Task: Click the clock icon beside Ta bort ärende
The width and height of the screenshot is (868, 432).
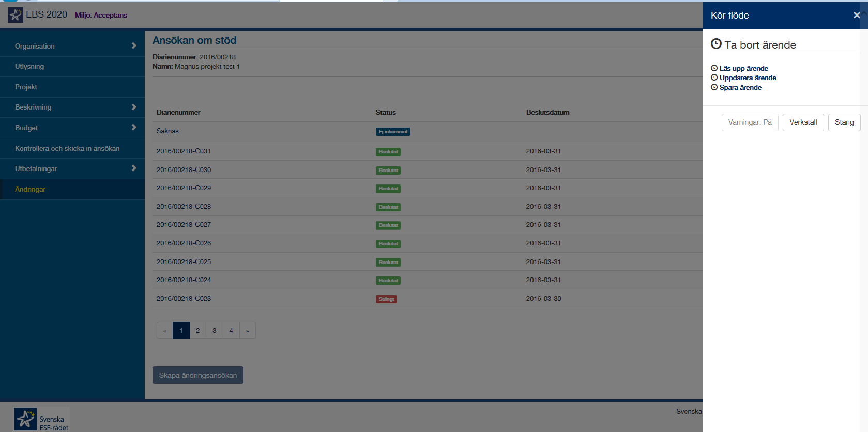Action: [x=716, y=44]
